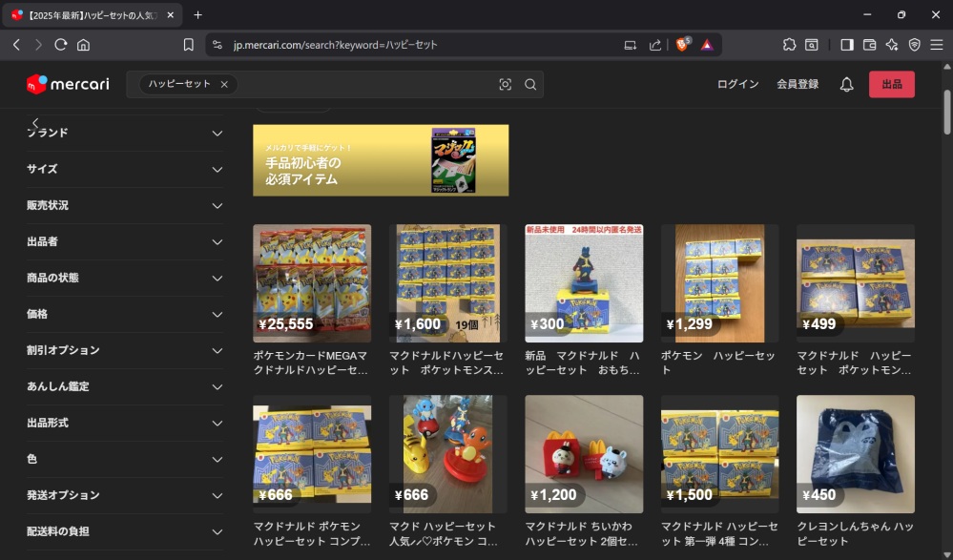
Task: Click the search magnifier icon
Action: (530, 85)
